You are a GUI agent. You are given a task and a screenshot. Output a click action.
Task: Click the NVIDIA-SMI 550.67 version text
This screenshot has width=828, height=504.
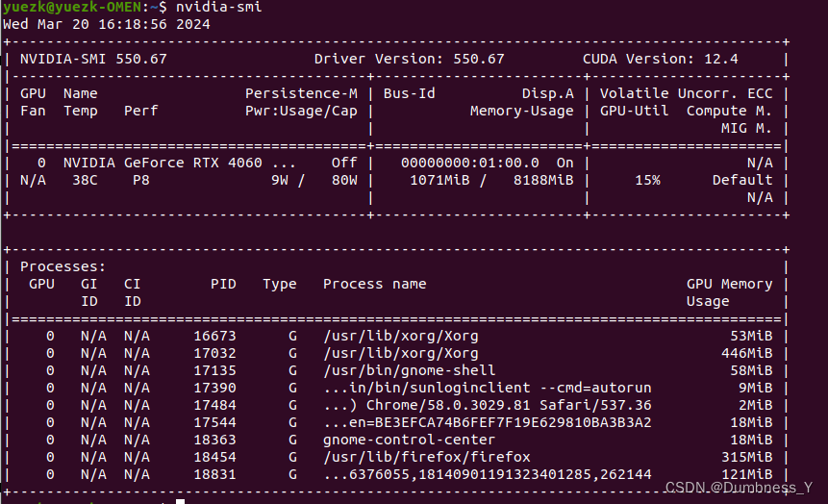point(93,59)
